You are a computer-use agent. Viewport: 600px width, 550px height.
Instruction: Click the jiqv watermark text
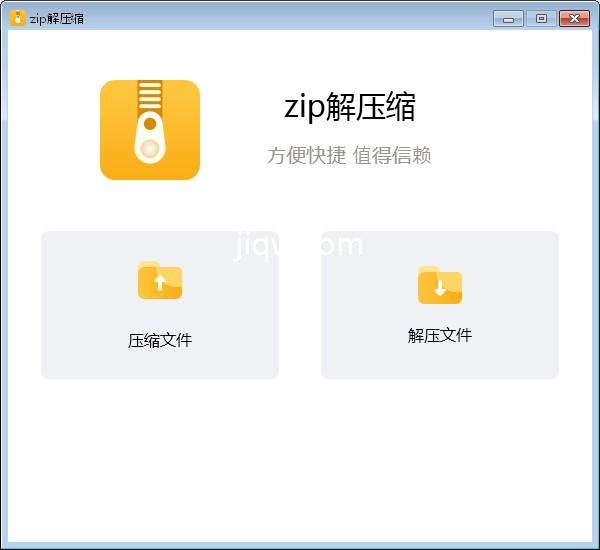click(298, 245)
